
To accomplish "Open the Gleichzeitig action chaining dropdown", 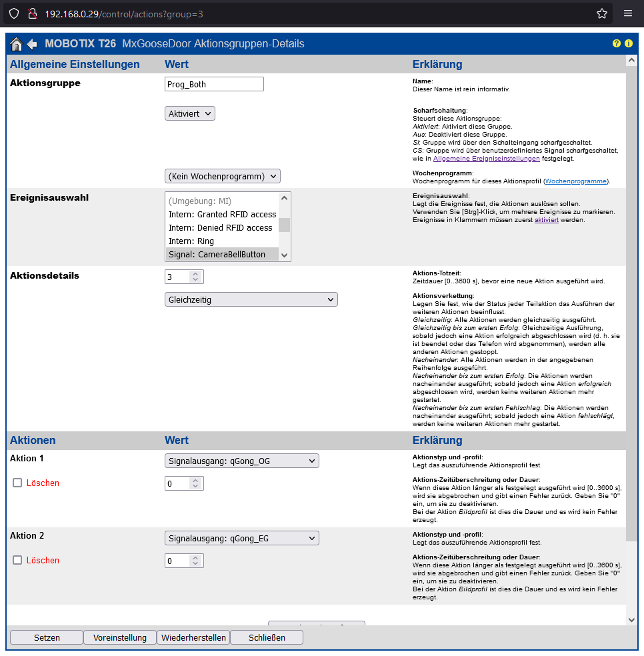I will [251, 299].
